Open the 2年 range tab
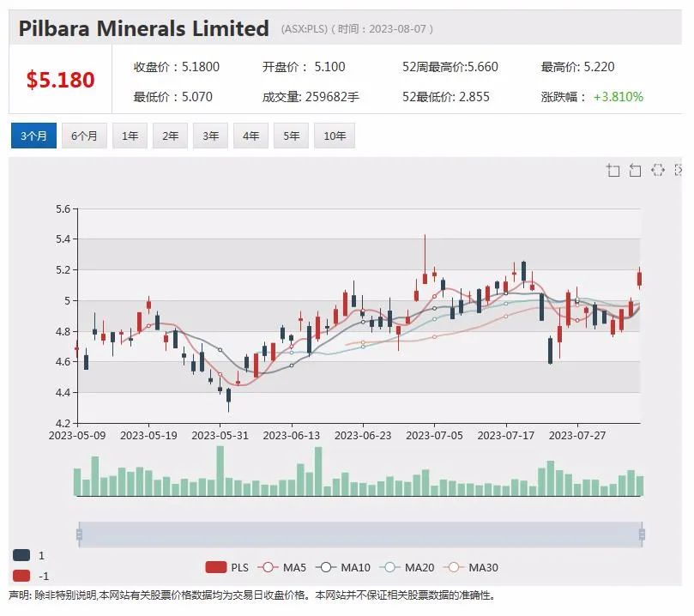Viewport: 694px width, 616px height. (x=170, y=136)
